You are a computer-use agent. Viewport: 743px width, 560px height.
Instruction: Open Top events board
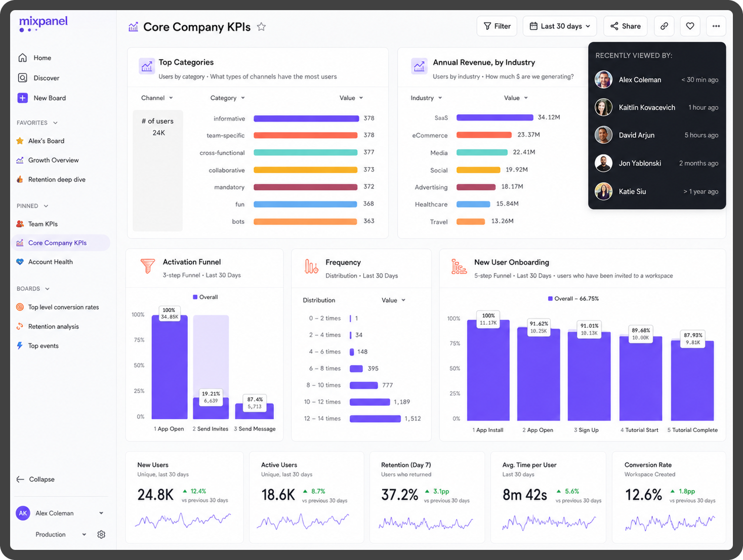[x=37, y=346]
